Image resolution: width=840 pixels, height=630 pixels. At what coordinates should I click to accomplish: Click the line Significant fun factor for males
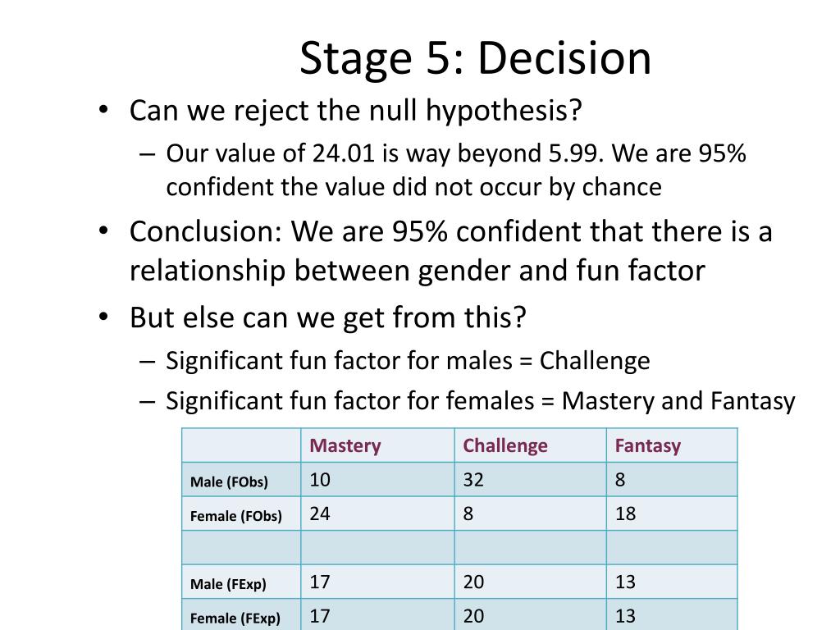click(x=408, y=361)
